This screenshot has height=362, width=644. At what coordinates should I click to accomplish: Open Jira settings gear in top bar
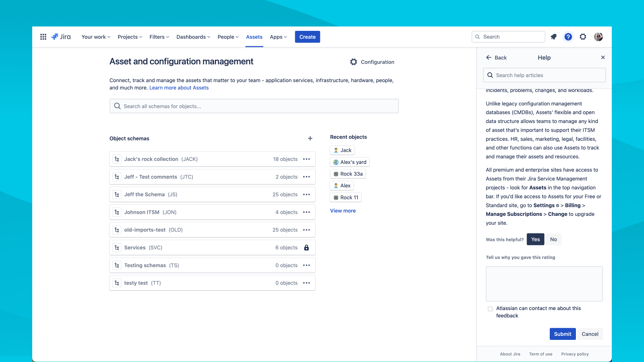point(583,37)
